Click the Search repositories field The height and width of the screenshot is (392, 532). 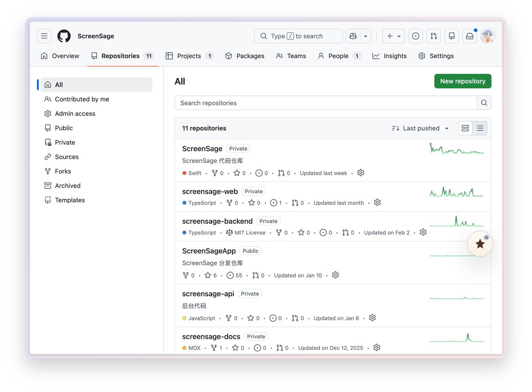[326, 103]
